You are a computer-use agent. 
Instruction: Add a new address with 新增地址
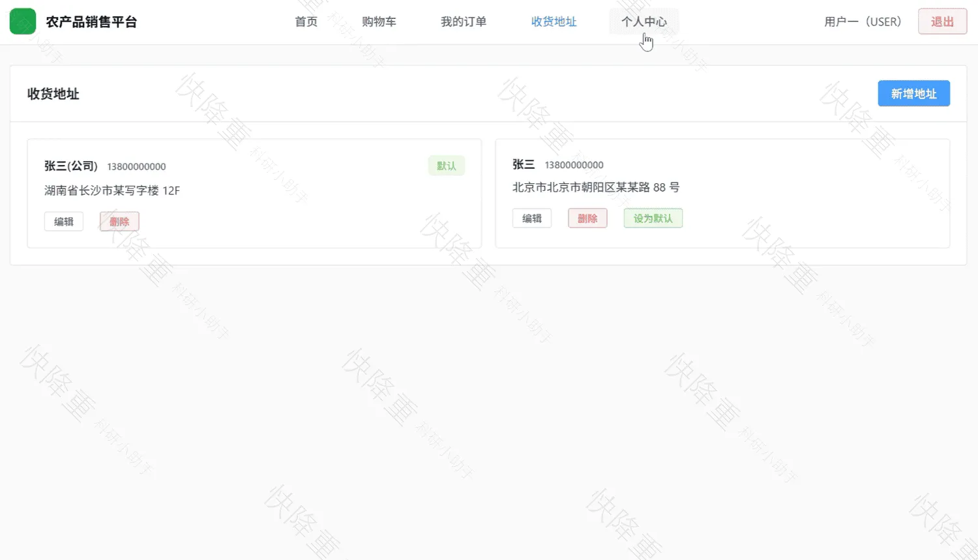pyautogui.click(x=913, y=93)
